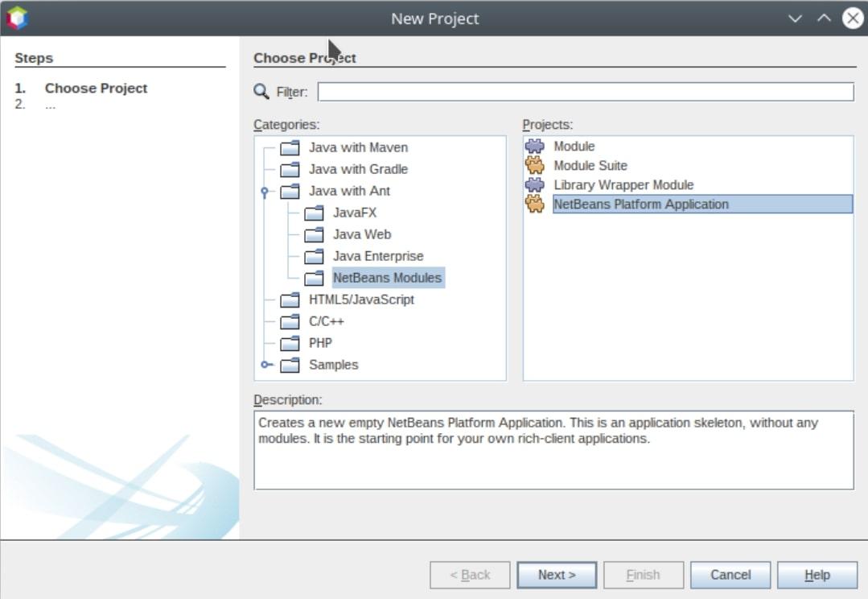Click the NetBeans logo in title bar
This screenshot has width=868, height=599.
17,19
